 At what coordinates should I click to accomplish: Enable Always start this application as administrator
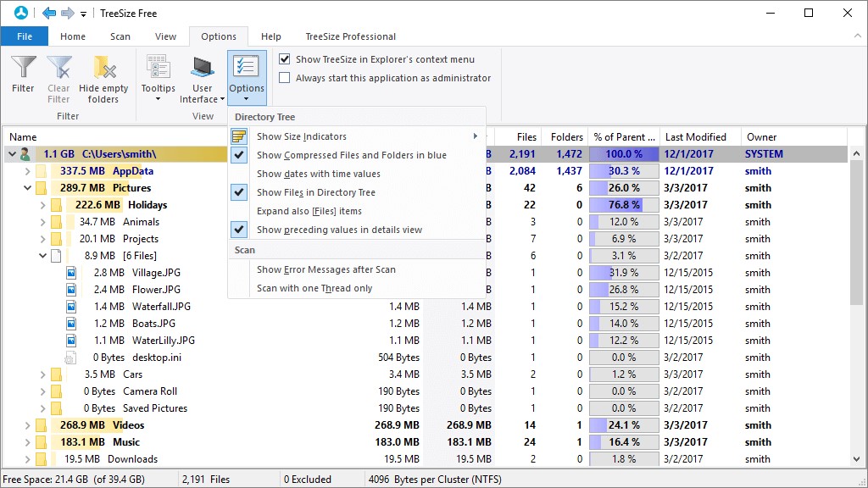(x=285, y=78)
